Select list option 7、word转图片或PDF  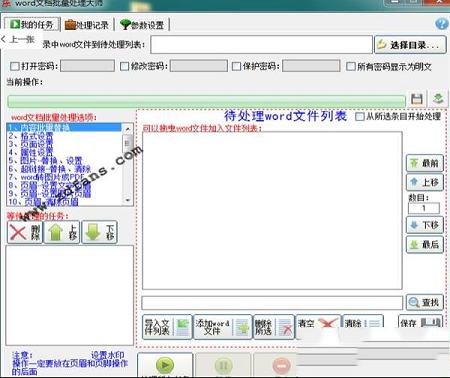[64, 177]
